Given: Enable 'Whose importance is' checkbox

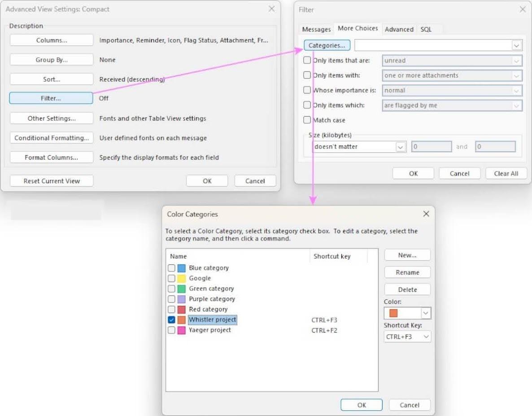Looking at the screenshot, I should click(307, 90).
